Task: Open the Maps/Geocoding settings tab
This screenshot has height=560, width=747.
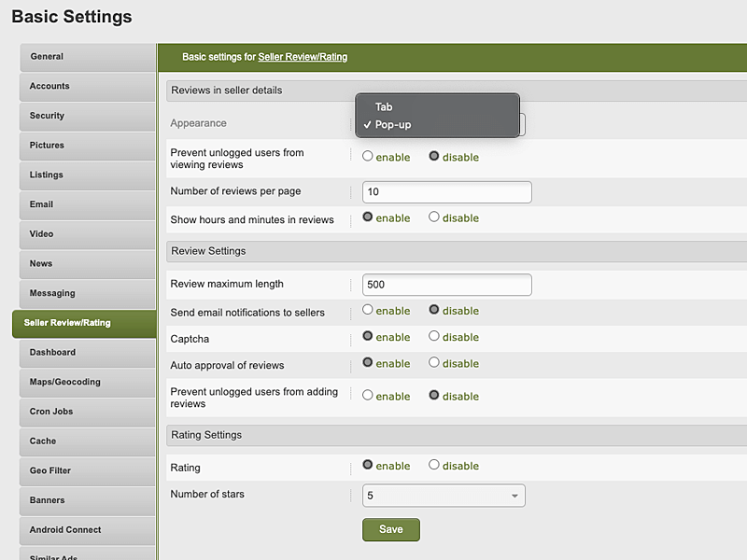Action: click(88, 383)
